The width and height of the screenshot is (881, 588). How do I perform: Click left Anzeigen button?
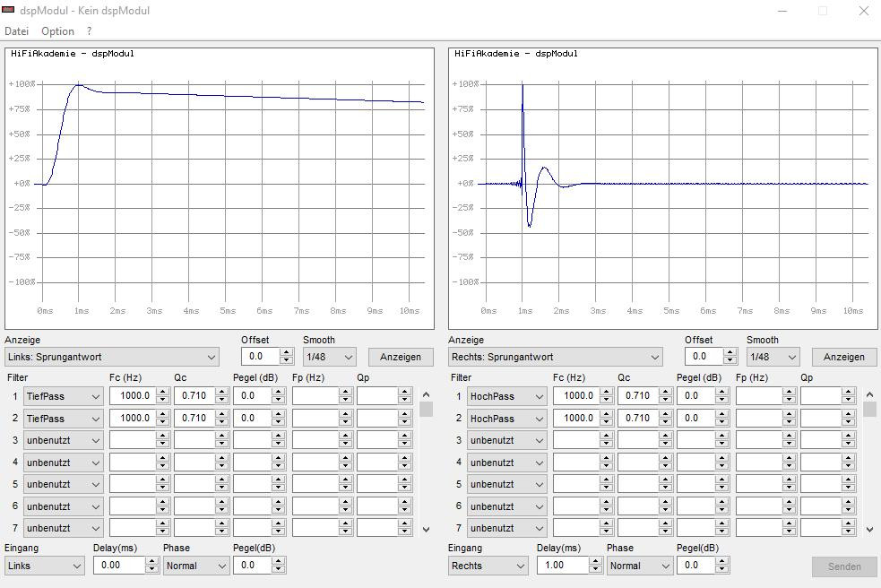pos(400,357)
